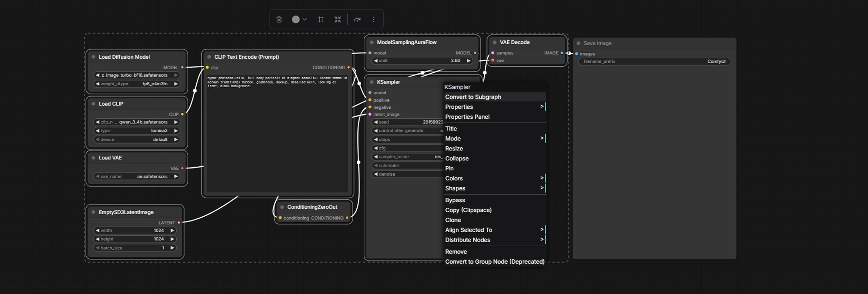
Task: Click the filename_prefix field in Save Image
Action: [x=654, y=62]
